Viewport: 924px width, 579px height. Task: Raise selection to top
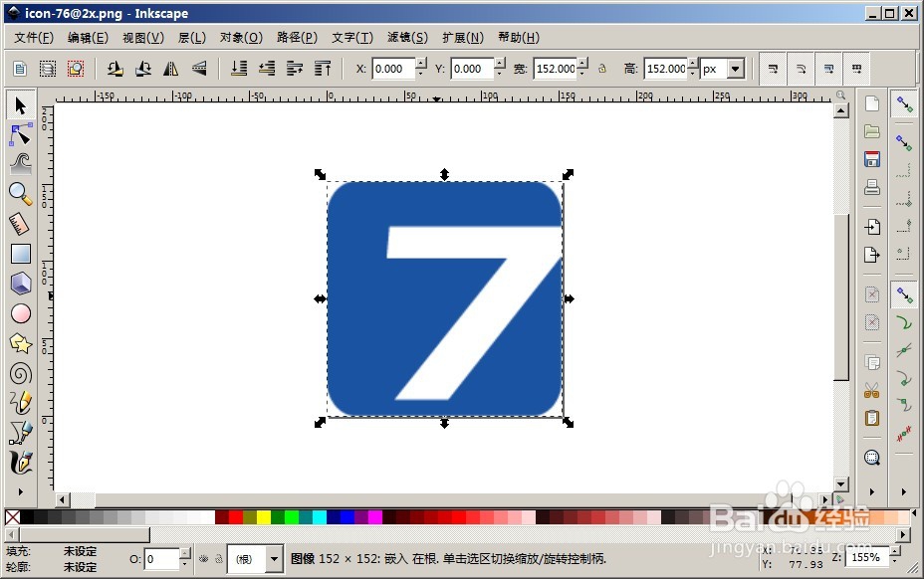coord(323,69)
